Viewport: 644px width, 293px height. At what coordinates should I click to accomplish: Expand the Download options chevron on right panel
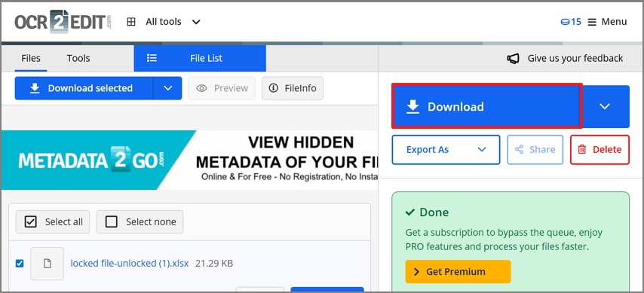tap(605, 107)
